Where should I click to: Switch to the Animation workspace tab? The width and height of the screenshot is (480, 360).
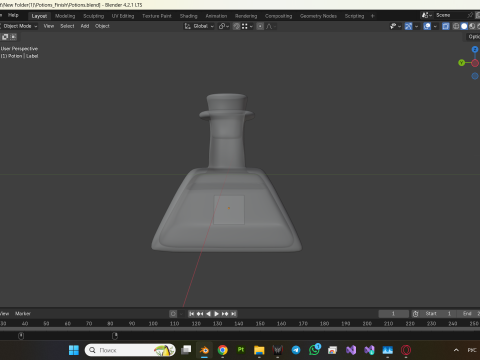(216, 16)
